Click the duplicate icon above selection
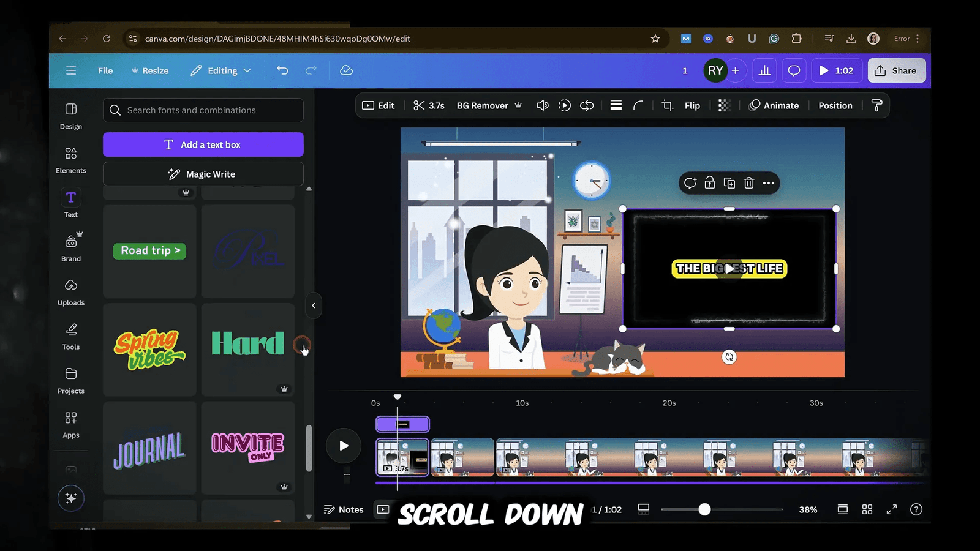 click(729, 183)
